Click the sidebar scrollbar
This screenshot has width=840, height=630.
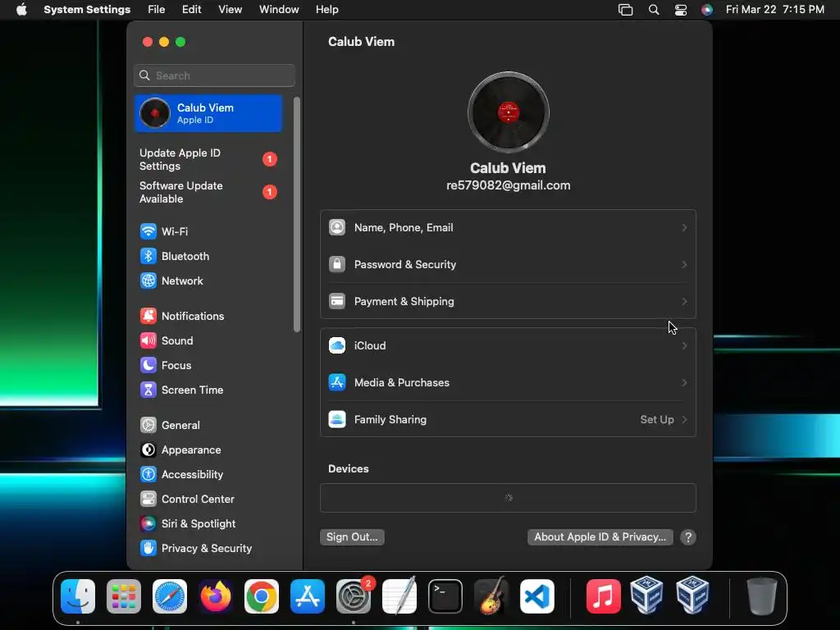pos(297,214)
